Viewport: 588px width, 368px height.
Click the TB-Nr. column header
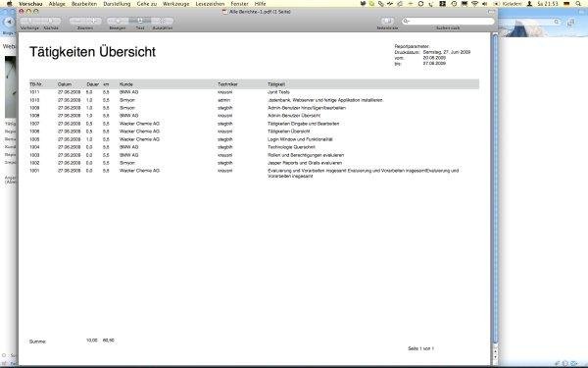(x=35, y=84)
